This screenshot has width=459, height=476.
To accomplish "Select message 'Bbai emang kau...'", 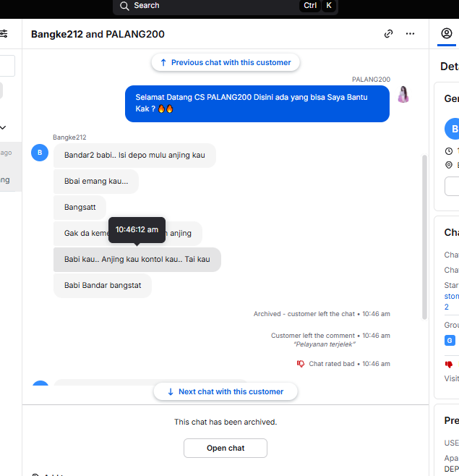I will [x=96, y=182].
